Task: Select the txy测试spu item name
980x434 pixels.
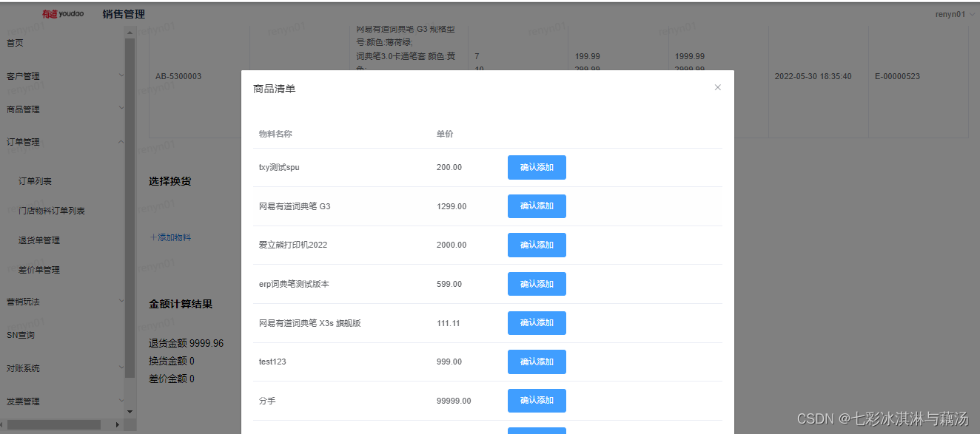Action: click(x=279, y=167)
